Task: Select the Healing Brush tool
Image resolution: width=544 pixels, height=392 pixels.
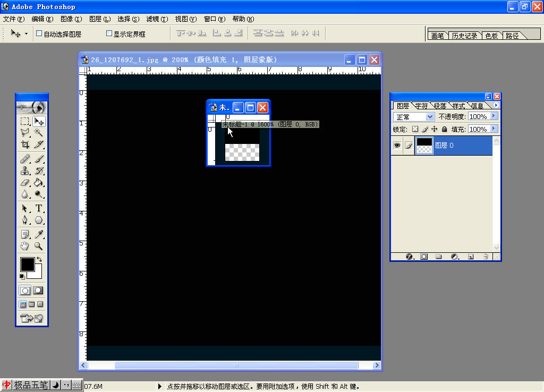Action: (24, 159)
